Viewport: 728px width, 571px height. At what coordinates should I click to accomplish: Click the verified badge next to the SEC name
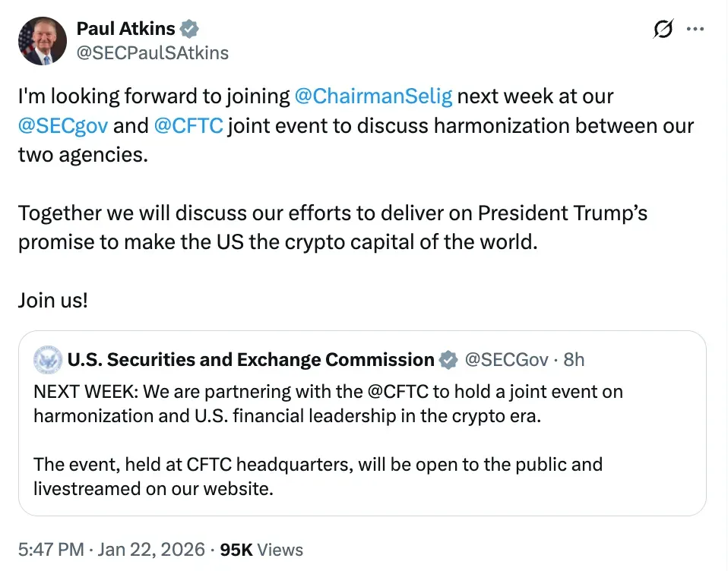pyautogui.click(x=449, y=359)
